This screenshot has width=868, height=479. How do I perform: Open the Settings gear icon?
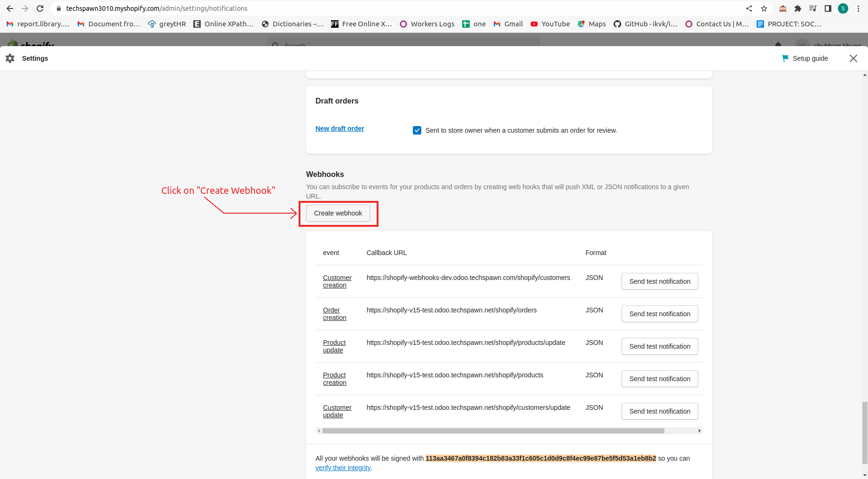10,58
